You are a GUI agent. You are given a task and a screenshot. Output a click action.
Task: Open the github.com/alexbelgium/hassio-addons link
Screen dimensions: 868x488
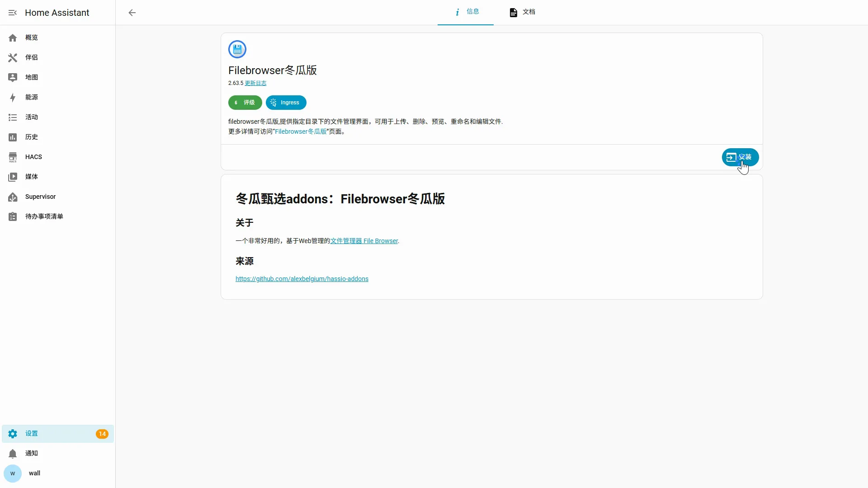pyautogui.click(x=302, y=279)
